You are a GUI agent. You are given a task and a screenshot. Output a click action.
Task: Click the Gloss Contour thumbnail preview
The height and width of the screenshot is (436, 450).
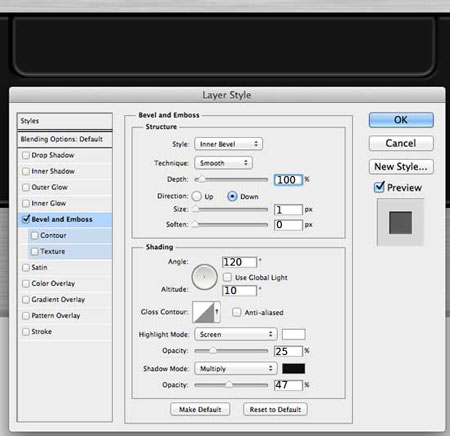[x=203, y=312]
